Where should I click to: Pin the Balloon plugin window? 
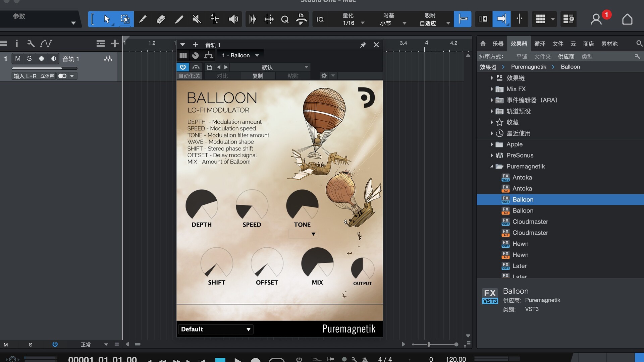[363, 45]
